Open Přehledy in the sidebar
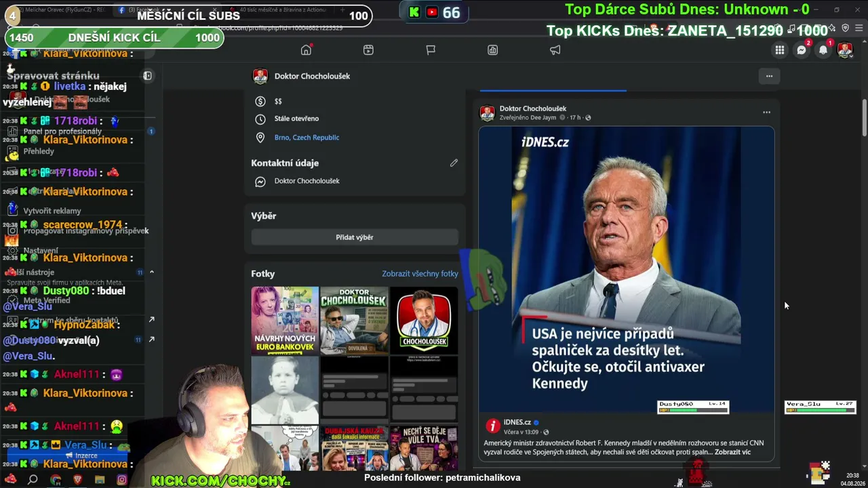 click(x=39, y=151)
